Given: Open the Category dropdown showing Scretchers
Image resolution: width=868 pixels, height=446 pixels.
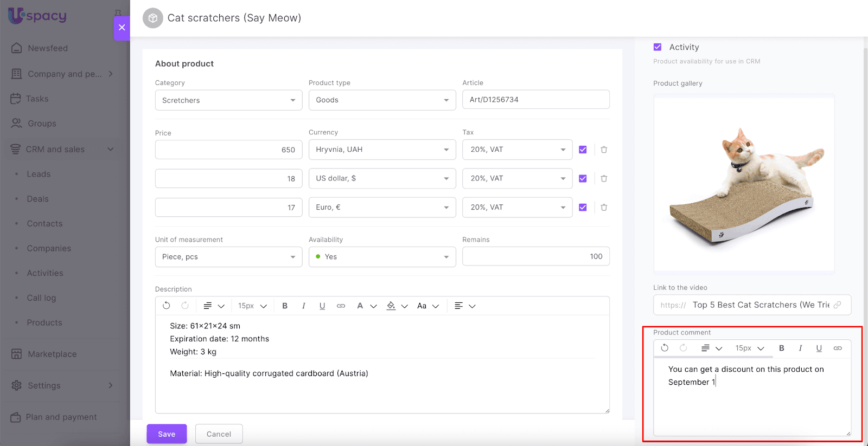Looking at the screenshot, I should pyautogui.click(x=228, y=100).
